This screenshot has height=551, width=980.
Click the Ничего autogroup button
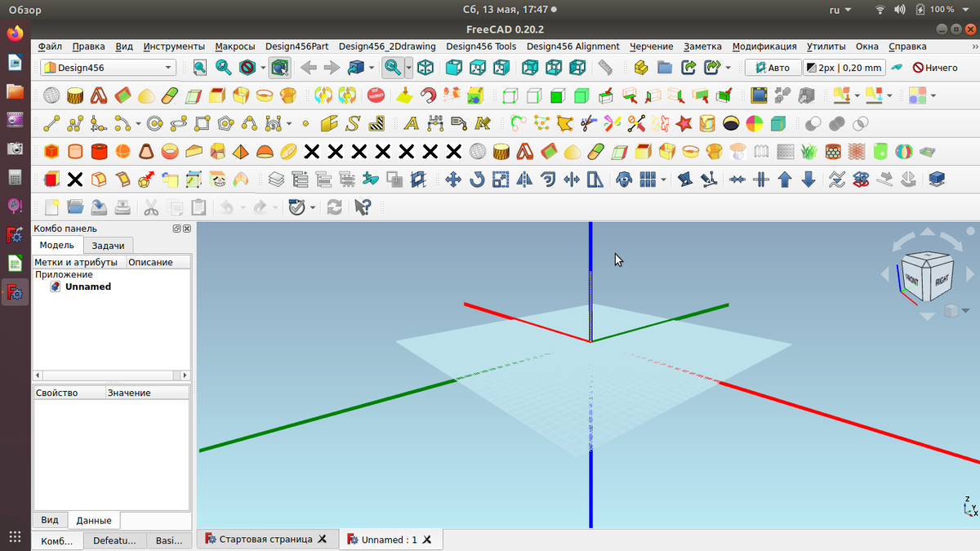click(x=936, y=68)
